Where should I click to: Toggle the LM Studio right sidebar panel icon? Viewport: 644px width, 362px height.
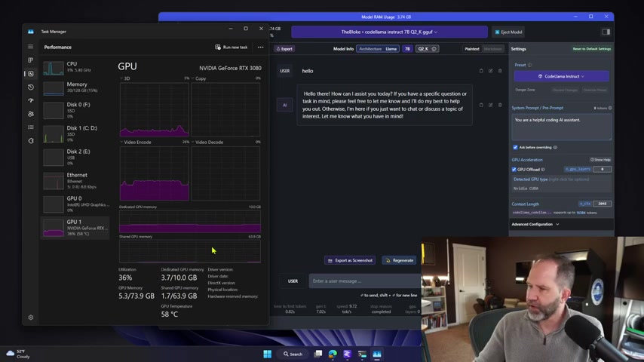point(606,32)
